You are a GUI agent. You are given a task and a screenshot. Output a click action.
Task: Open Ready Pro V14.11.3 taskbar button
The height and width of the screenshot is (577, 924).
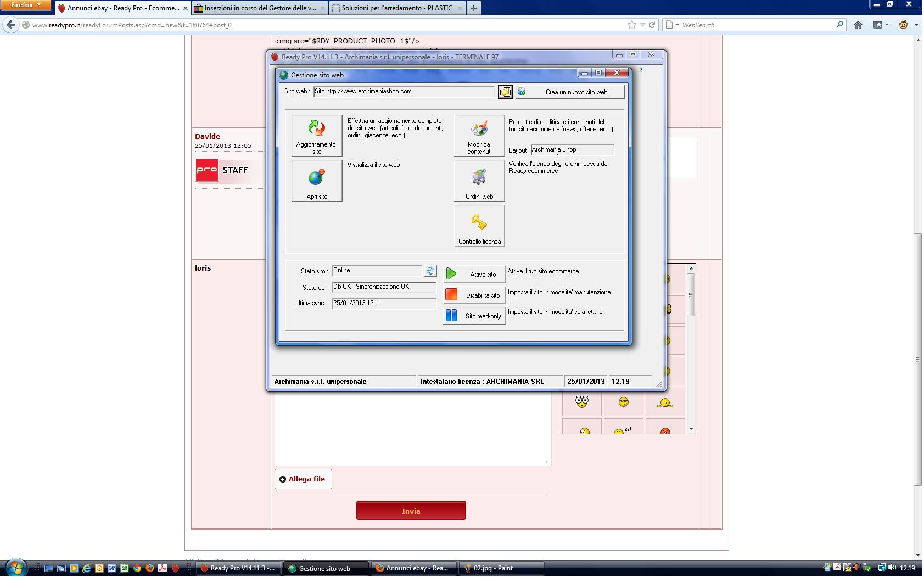click(238, 568)
